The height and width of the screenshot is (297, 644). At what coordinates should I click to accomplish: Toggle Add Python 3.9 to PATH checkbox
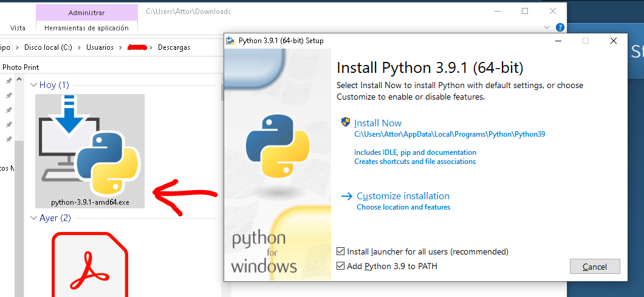(341, 266)
